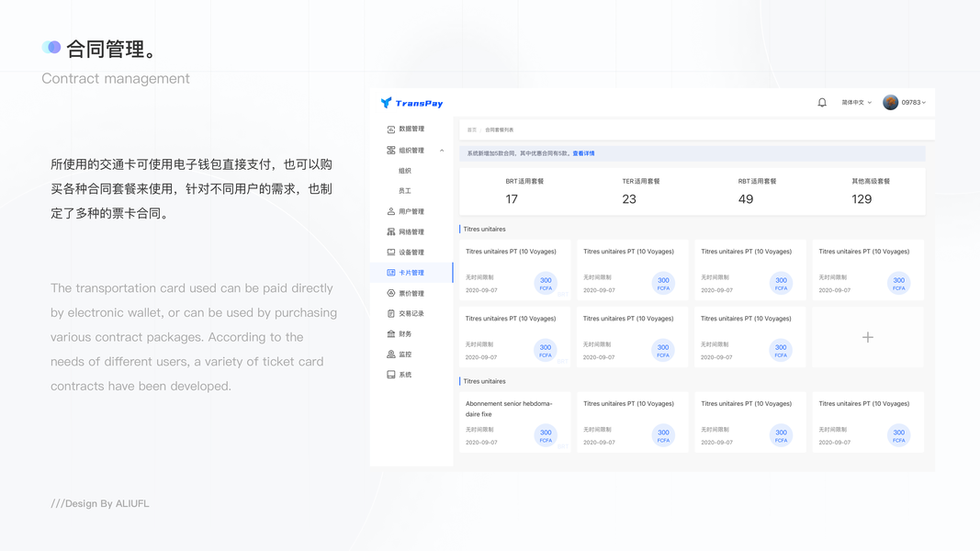Open 票价管理 fare management icon
The image size is (980, 551).
[390, 294]
